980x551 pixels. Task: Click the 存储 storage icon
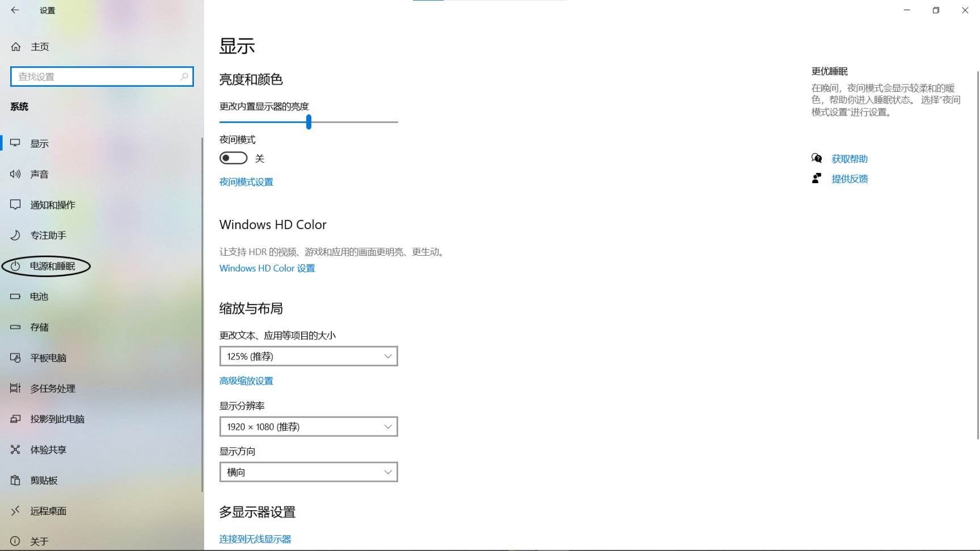(15, 327)
